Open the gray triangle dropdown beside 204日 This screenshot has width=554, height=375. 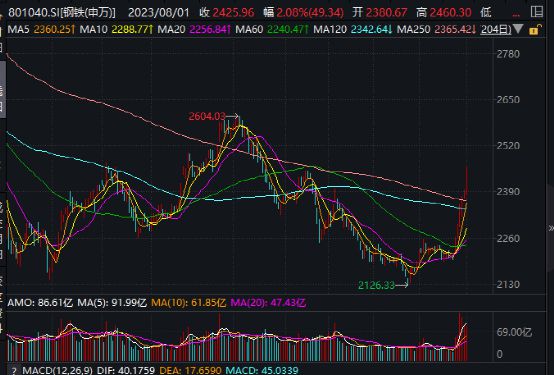point(518,29)
